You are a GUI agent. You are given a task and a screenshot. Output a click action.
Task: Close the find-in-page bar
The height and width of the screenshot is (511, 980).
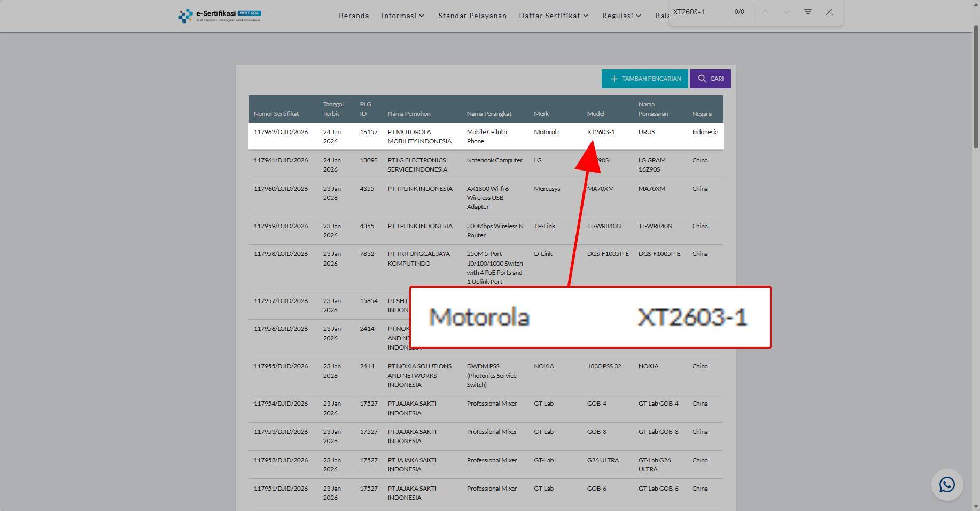[x=829, y=12]
